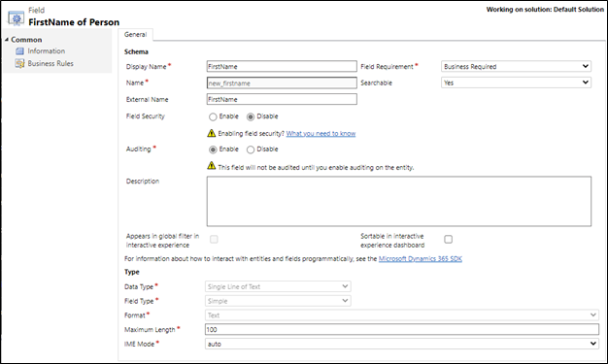
Task: Open the What you need to know link
Action: [x=321, y=133]
